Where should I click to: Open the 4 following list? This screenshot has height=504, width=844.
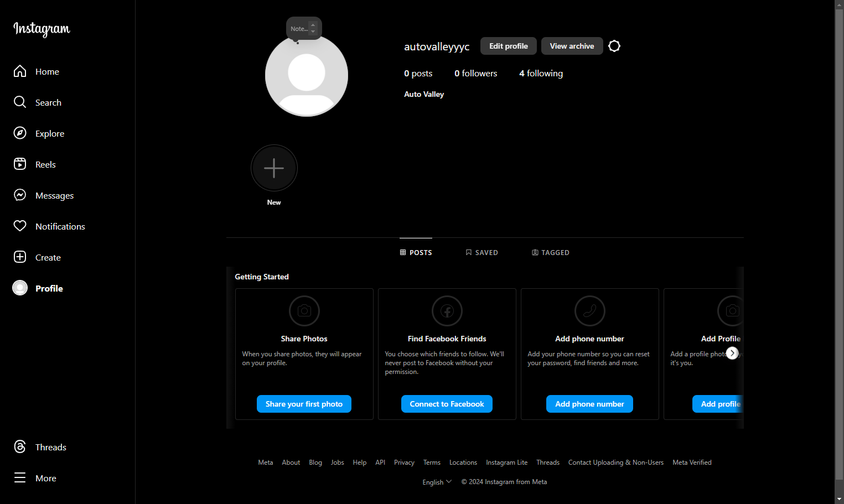541,73
